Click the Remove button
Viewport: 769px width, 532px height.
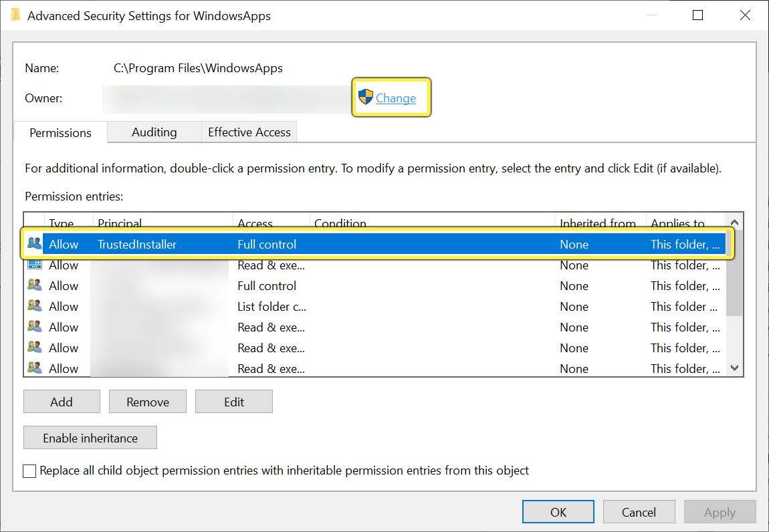[x=147, y=402]
